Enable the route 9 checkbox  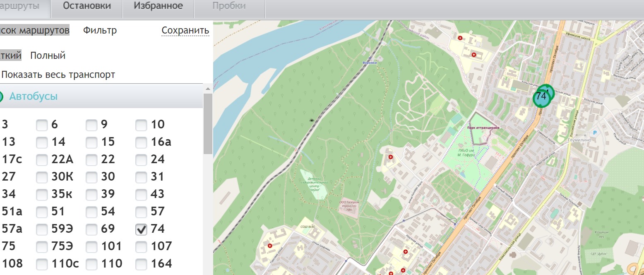[x=91, y=125]
